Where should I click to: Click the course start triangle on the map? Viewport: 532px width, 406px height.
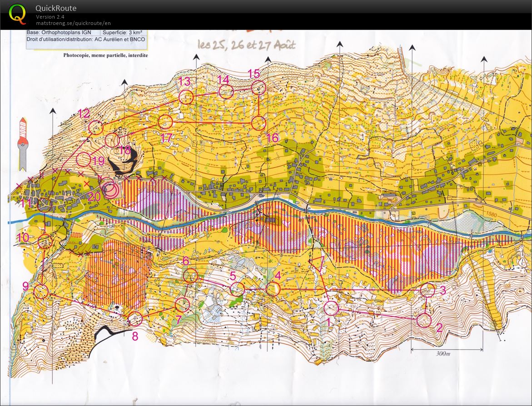[318, 264]
